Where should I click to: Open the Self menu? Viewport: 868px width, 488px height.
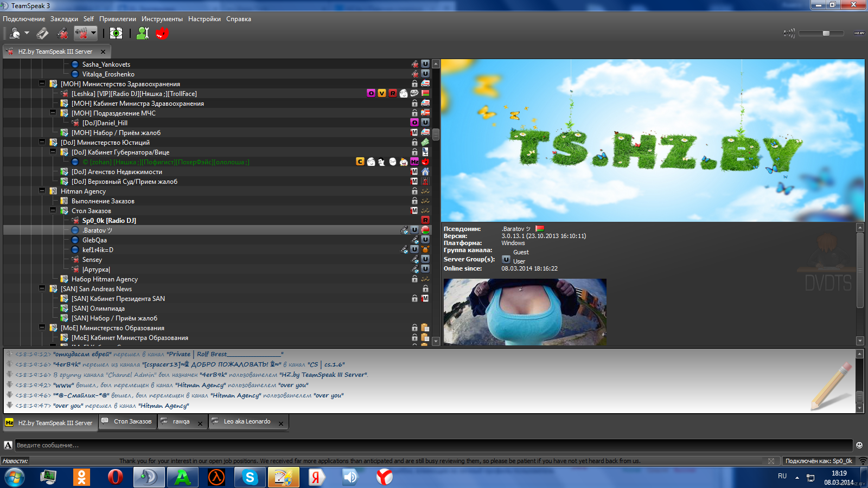pos(88,19)
